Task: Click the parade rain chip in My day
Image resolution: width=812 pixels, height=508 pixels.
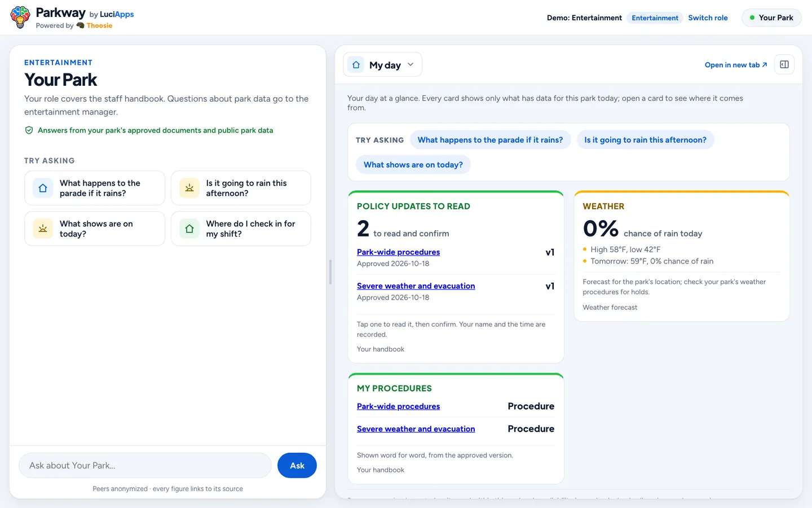Action: 490,140
